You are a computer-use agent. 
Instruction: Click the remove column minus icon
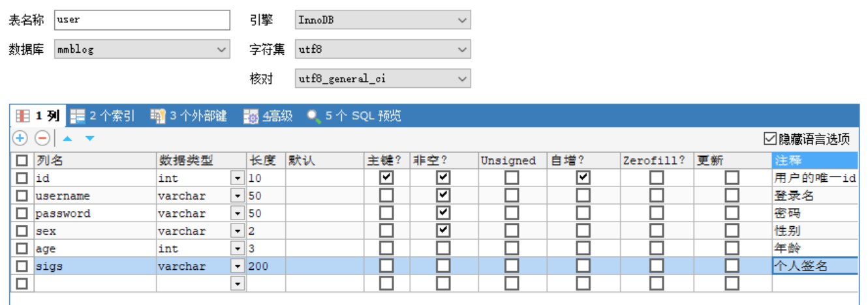point(42,138)
